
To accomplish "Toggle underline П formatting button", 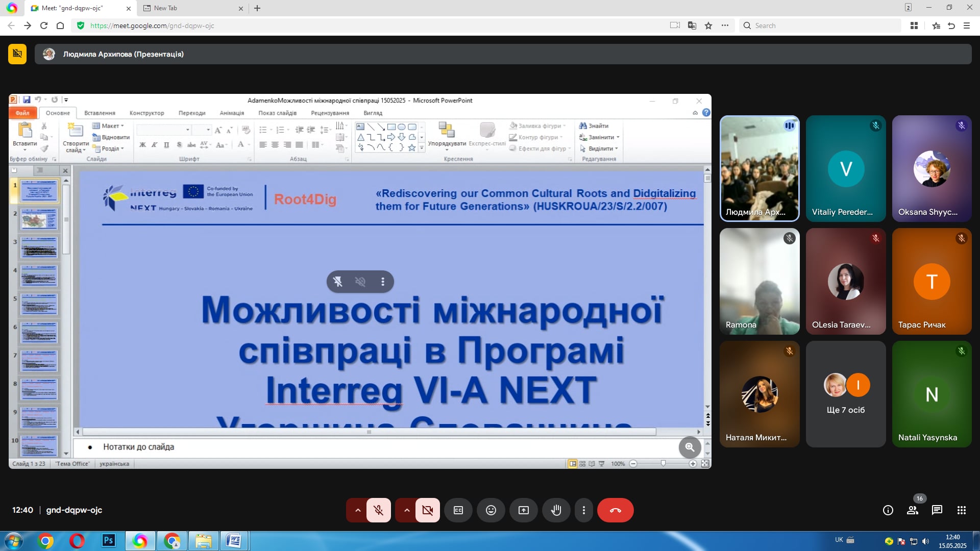I will click(166, 145).
